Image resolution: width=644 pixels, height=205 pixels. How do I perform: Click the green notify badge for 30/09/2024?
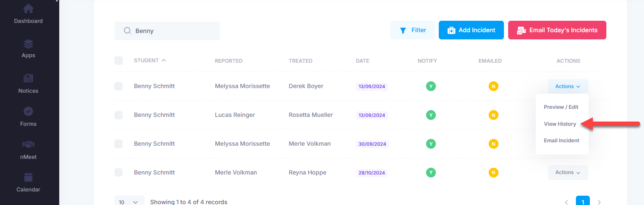[x=431, y=144]
